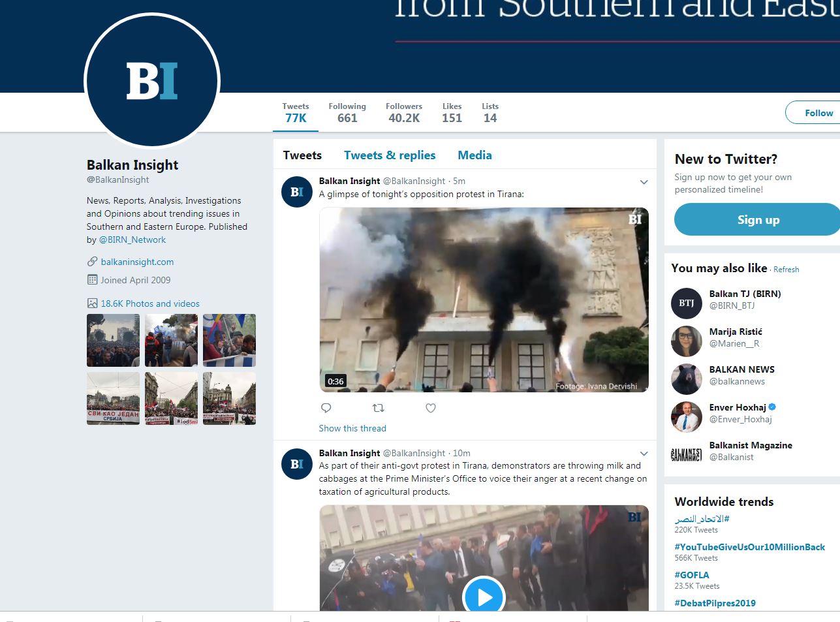Image resolution: width=840 pixels, height=622 pixels.
Task: Expand options chevron on the 10m tweet
Action: [x=644, y=454]
